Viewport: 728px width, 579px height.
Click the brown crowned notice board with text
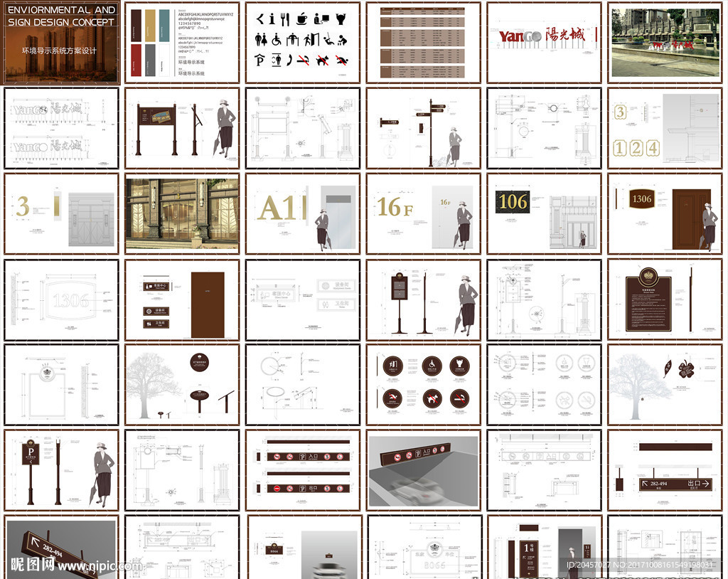648,300
